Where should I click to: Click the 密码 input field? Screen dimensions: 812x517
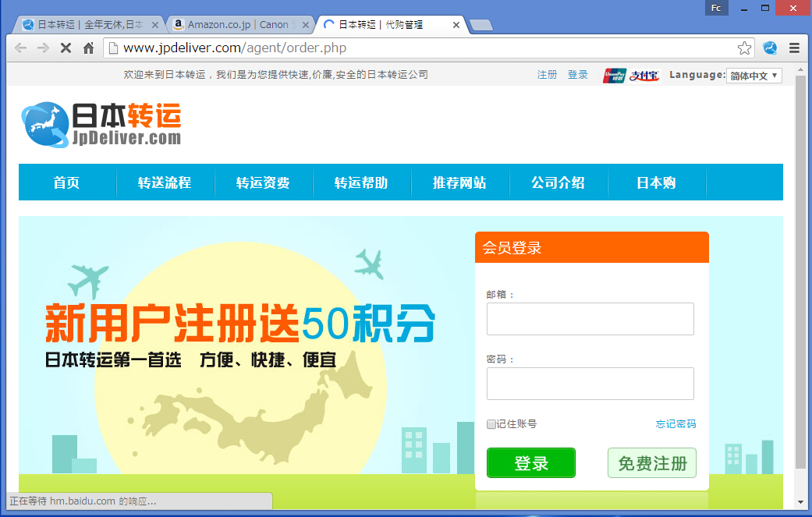(590, 384)
